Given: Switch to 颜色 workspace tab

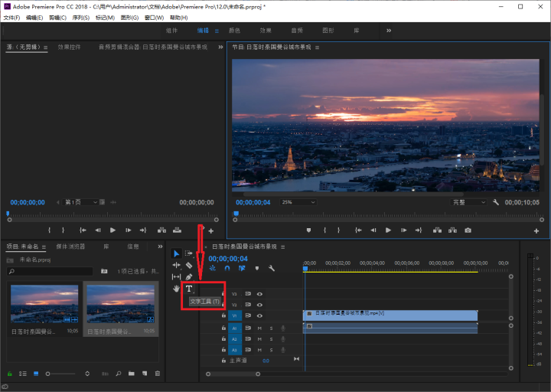Looking at the screenshot, I should 235,31.
